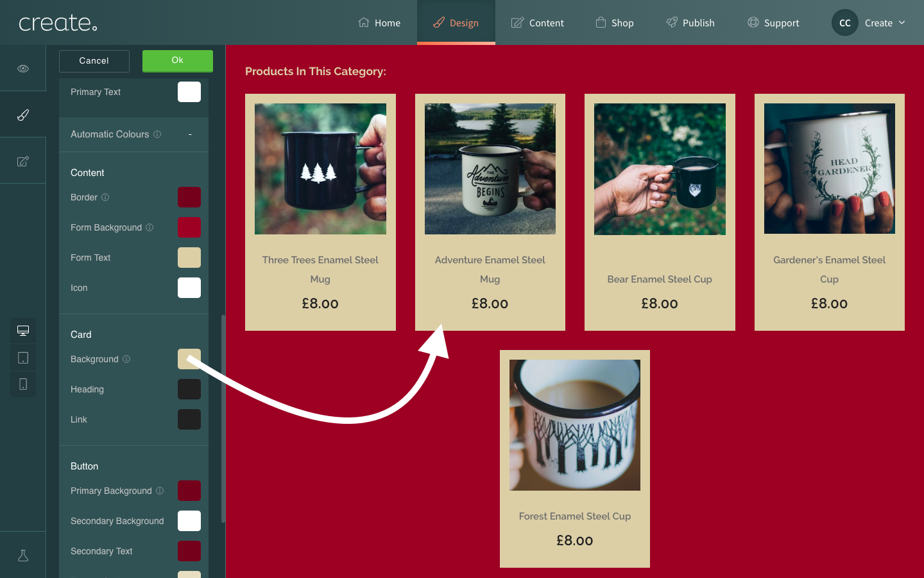This screenshot has width=924, height=578.
Task: Switch to tablet preview device icon
Action: pos(23,358)
